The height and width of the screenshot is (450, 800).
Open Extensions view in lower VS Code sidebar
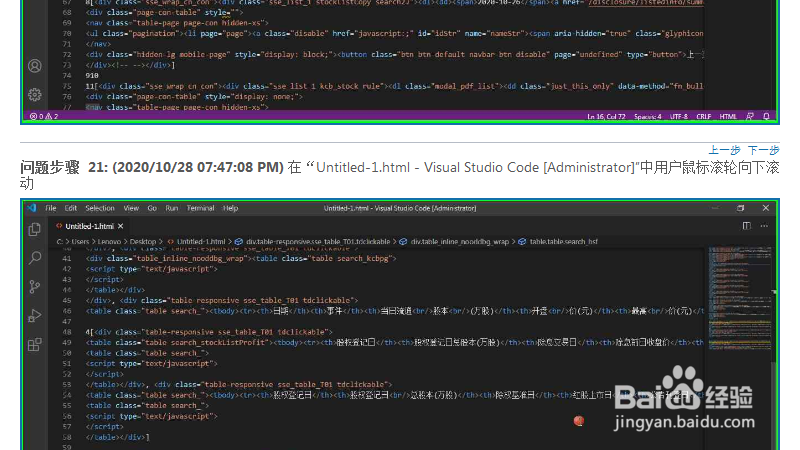[35, 345]
